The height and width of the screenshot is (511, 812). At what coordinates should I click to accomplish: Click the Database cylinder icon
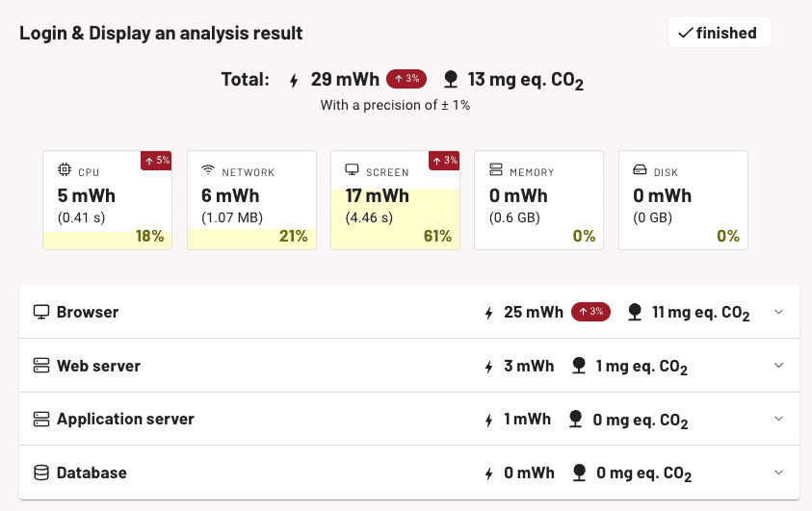point(40,473)
